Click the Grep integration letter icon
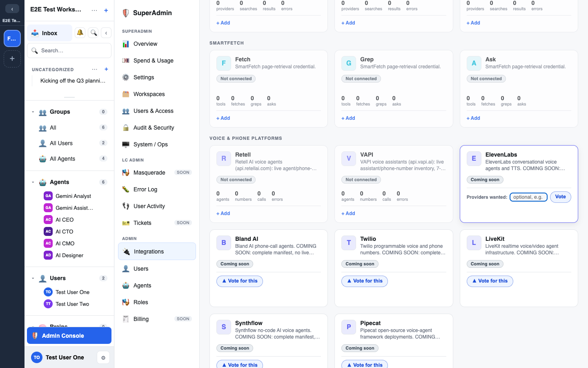This screenshot has height=368, width=588. [x=349, y=63]
